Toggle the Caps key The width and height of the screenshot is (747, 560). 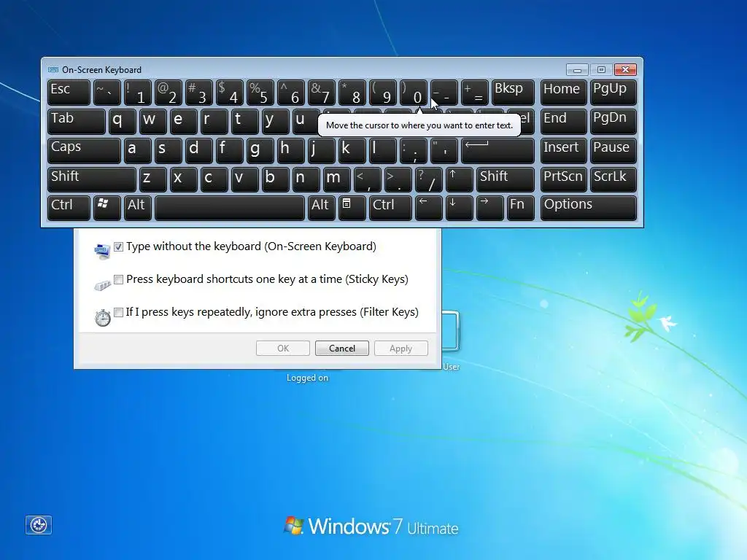85,150
